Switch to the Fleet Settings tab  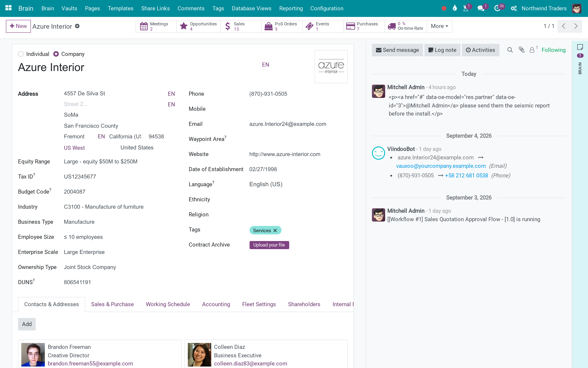[259, 304]
